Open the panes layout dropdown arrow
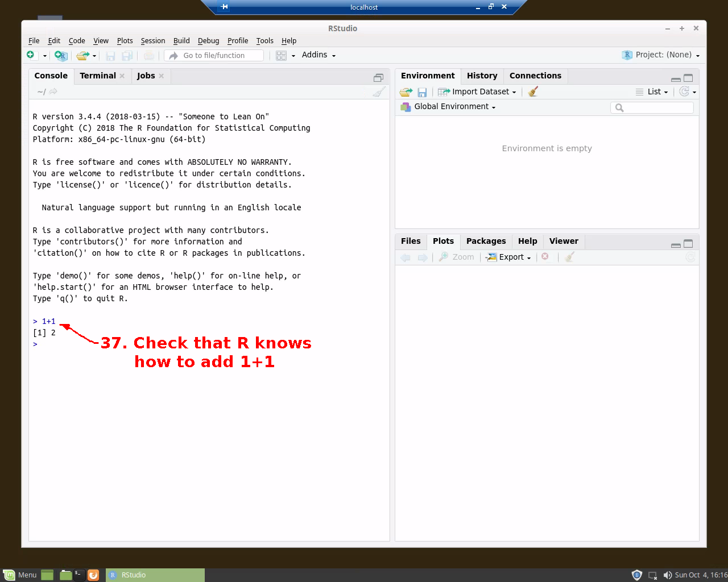 pyautogui.click(x=293, y=56)
